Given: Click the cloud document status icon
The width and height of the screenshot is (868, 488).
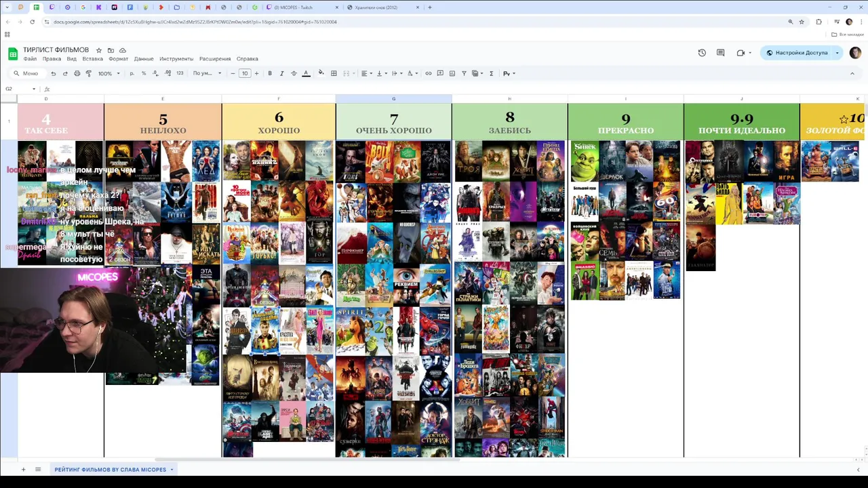Looking at the screenshot, I should click(x=123, y=50).
